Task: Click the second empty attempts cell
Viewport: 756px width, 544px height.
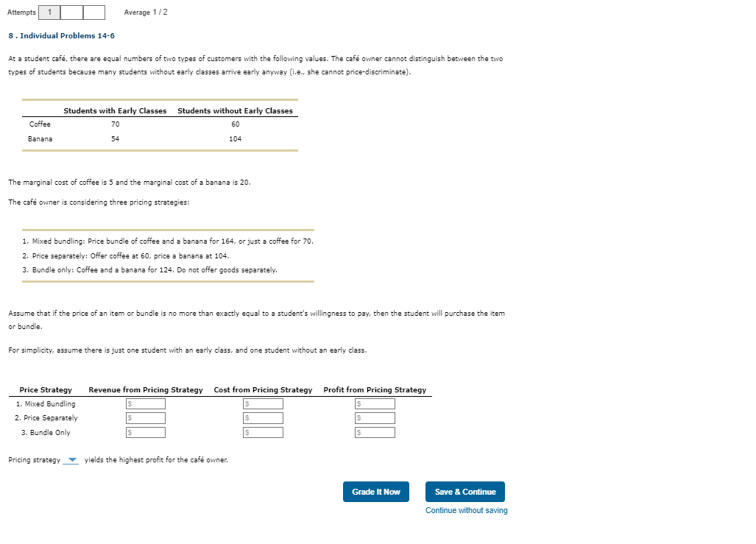Action: point(71,12)
